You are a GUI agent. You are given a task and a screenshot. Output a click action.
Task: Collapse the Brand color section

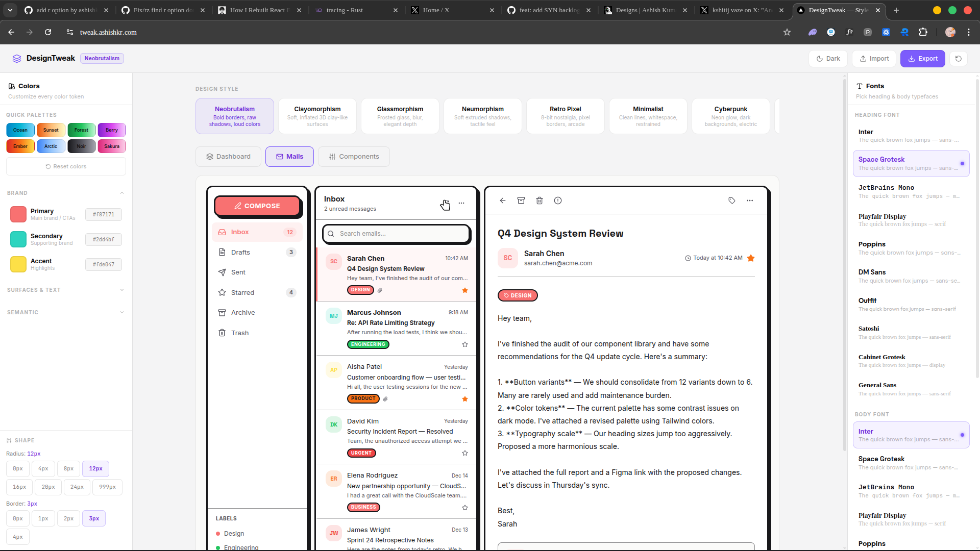[x=122, y=193]
